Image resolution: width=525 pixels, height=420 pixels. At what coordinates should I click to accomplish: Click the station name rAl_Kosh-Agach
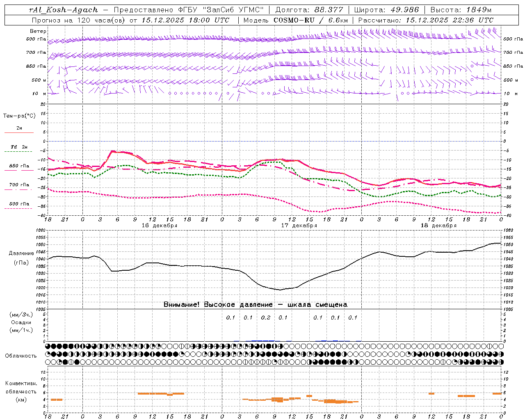pos(64,10)
